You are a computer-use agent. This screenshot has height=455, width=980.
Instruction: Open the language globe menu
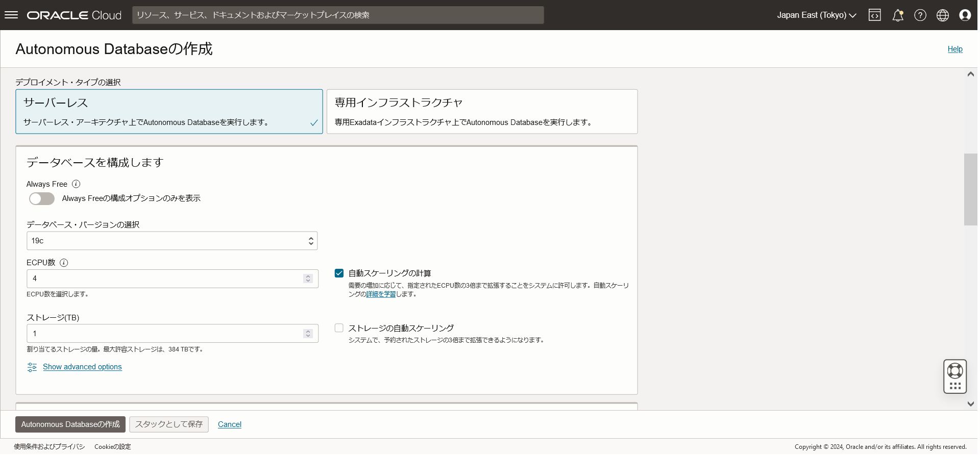pos(943,15)
